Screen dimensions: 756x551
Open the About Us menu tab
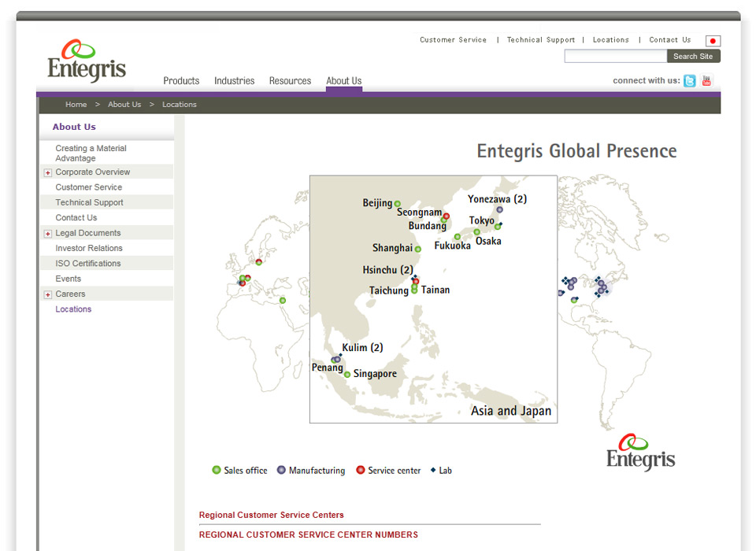tap(344, 81)
